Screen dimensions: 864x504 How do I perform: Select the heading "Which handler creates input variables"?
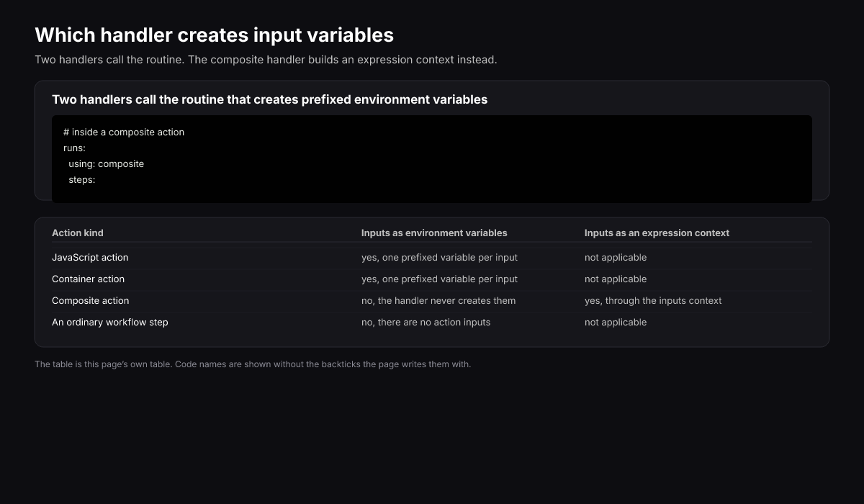tap(215, 35)
